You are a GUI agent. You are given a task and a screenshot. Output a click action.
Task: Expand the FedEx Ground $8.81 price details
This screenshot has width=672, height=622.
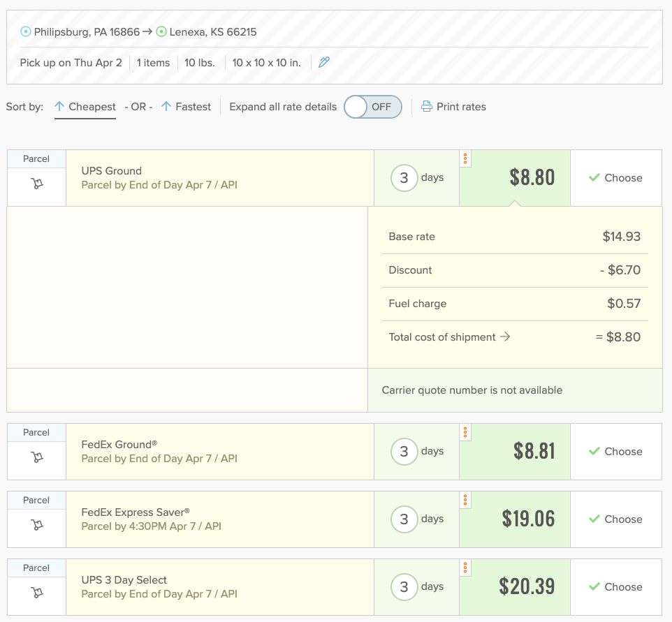(515, 452)
